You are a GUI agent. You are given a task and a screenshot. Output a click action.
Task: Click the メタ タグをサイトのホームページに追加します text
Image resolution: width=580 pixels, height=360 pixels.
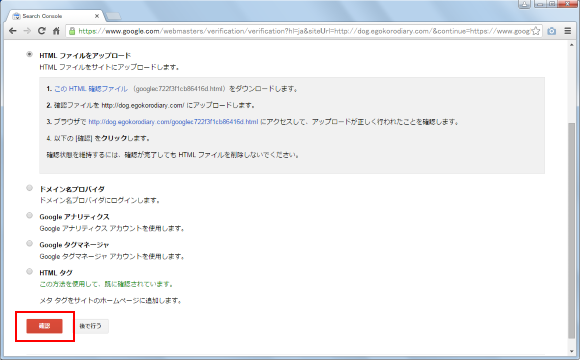point(111,301)
